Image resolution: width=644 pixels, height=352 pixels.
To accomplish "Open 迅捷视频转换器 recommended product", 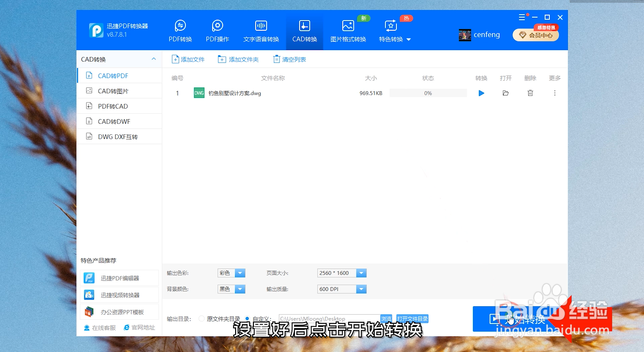I will 119,295.
